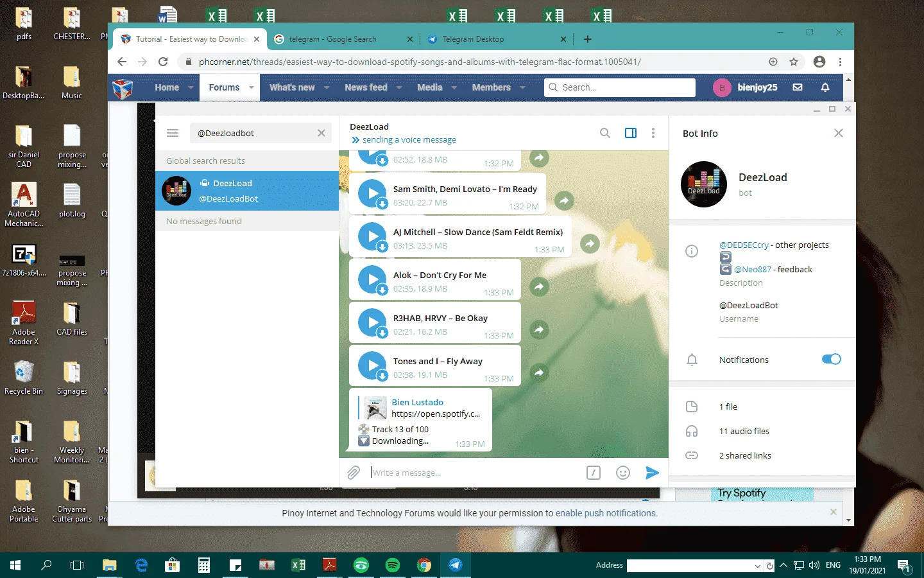Clear the @Deezloadbot search text
Viewport: 924px width, 578px height.
tap(321, 133)
